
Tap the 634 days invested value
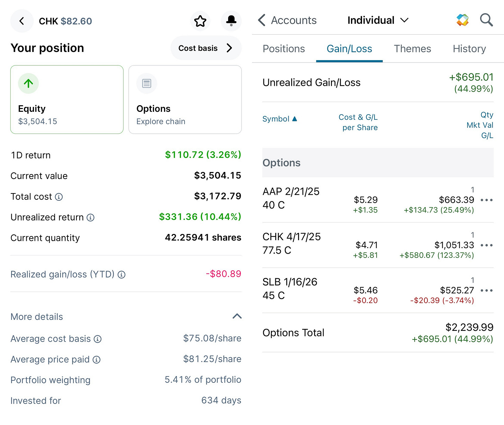[x=221, y=400]
